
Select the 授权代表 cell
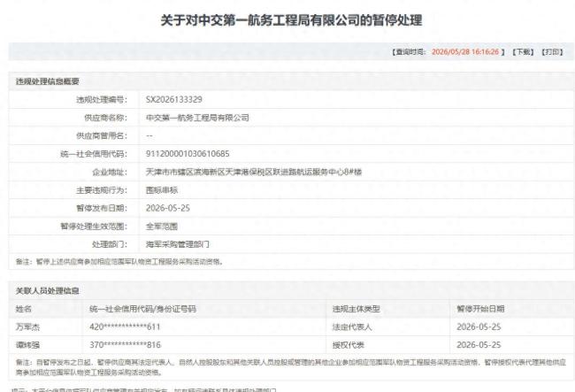348,345
